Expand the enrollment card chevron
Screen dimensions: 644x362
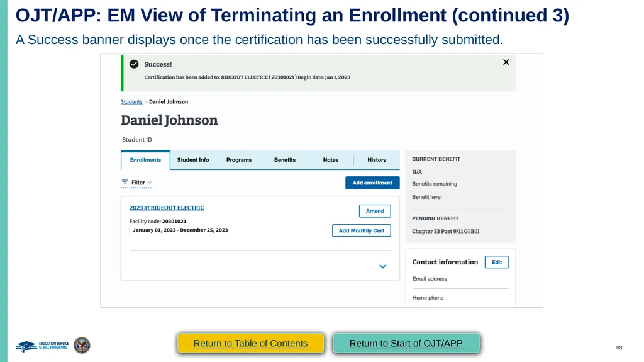[383, 266]
